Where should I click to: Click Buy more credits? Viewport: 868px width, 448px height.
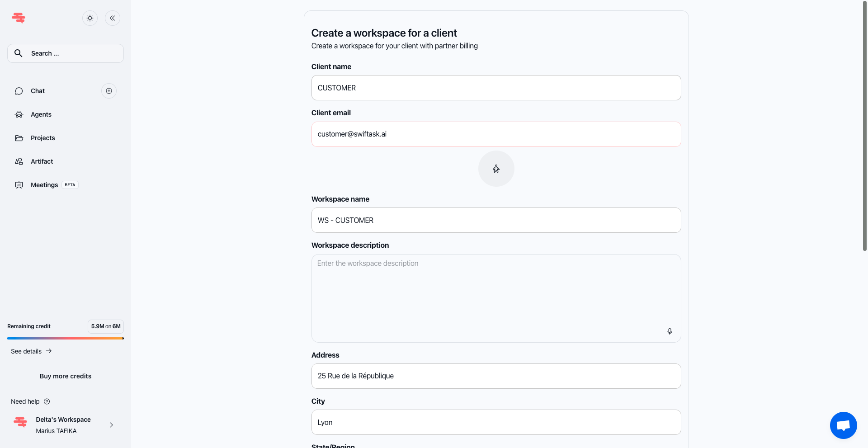click(65, 376)
